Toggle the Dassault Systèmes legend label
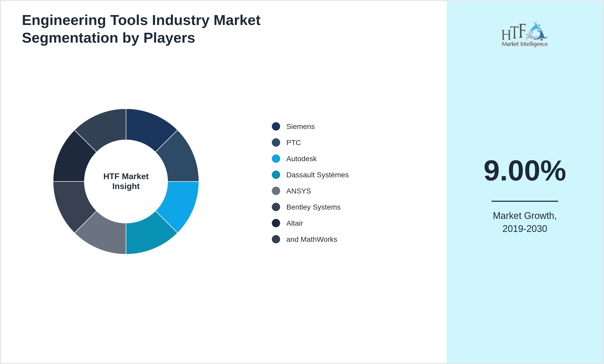604x364 pixels. tap(317, 175)
